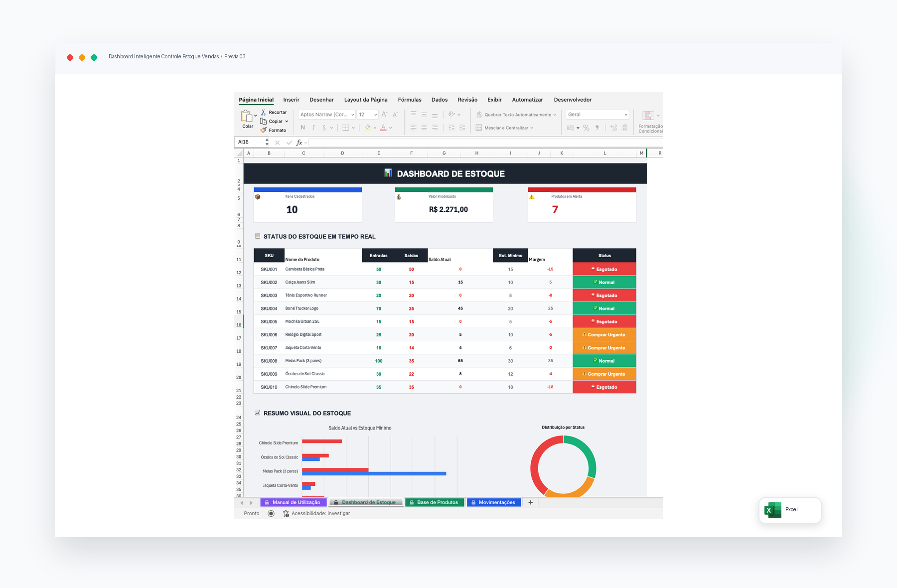Click Acessibilidade: investigar status

pos(316,513)
